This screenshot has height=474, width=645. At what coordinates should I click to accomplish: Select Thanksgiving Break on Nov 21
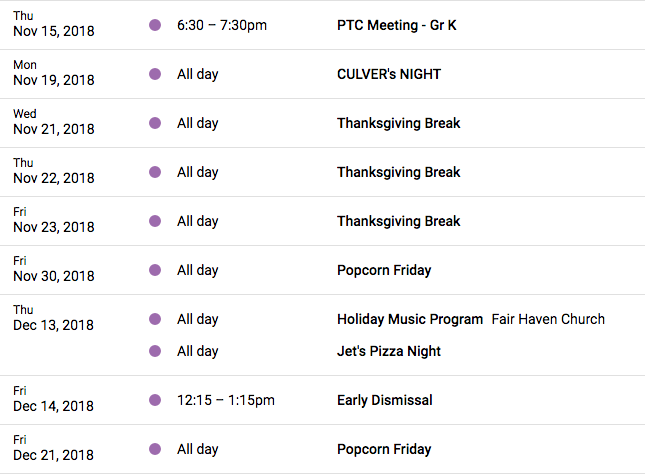pos(399,123)
